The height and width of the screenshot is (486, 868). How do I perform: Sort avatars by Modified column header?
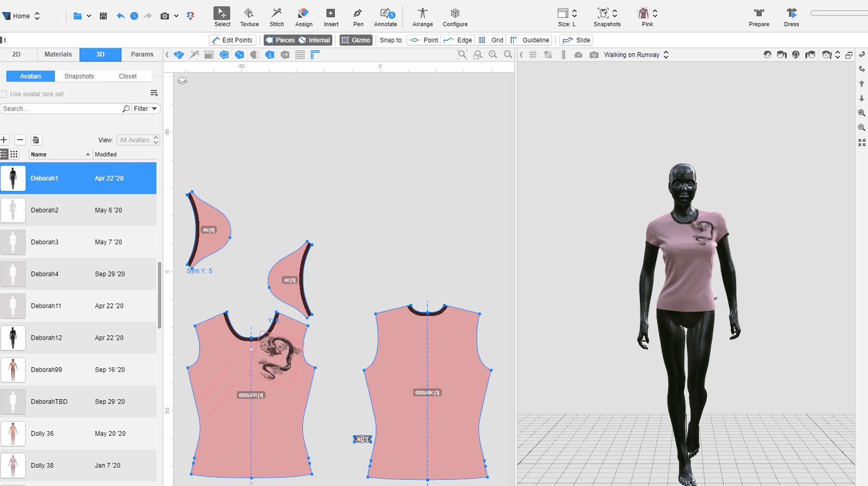coord(125,154)
